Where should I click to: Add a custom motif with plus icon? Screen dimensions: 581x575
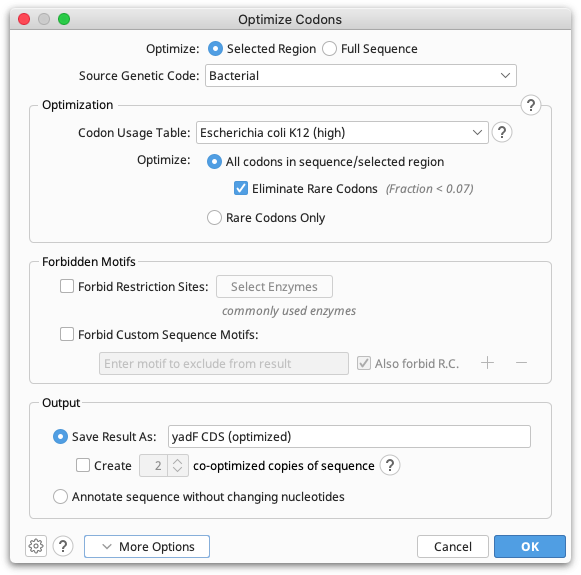487,363
